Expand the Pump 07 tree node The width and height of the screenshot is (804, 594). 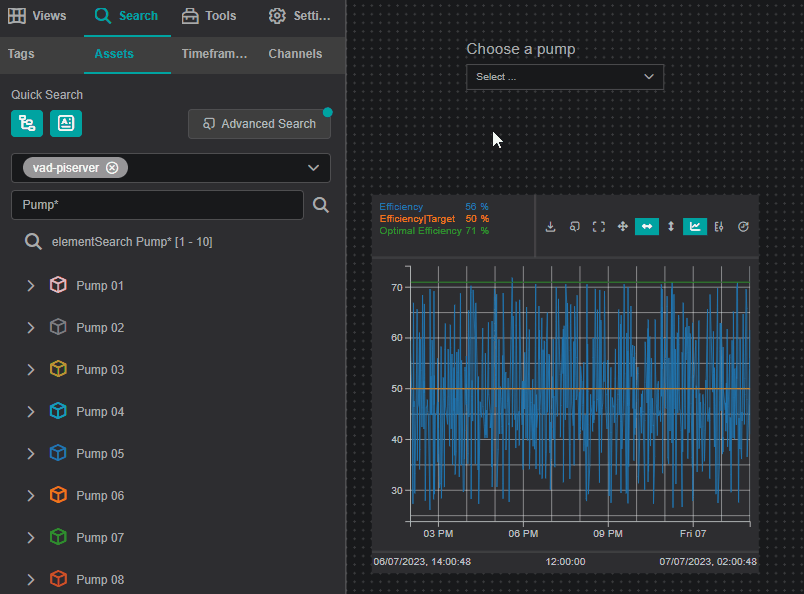31,538
